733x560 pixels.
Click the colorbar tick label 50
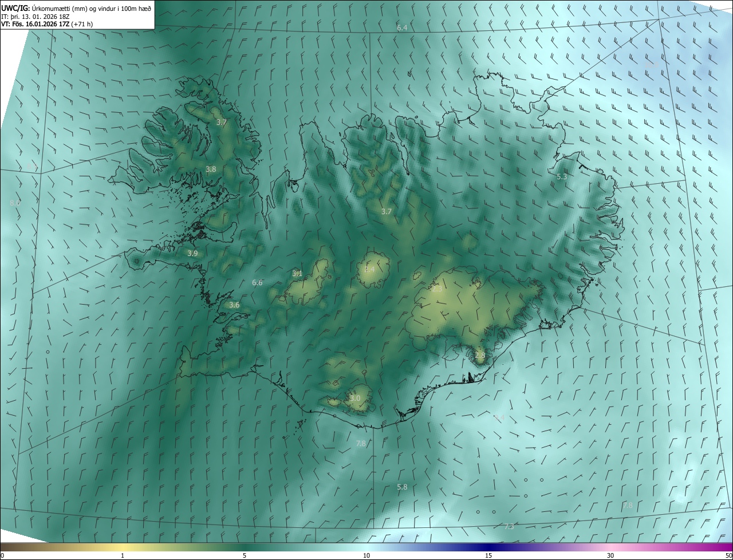(728, 555)
